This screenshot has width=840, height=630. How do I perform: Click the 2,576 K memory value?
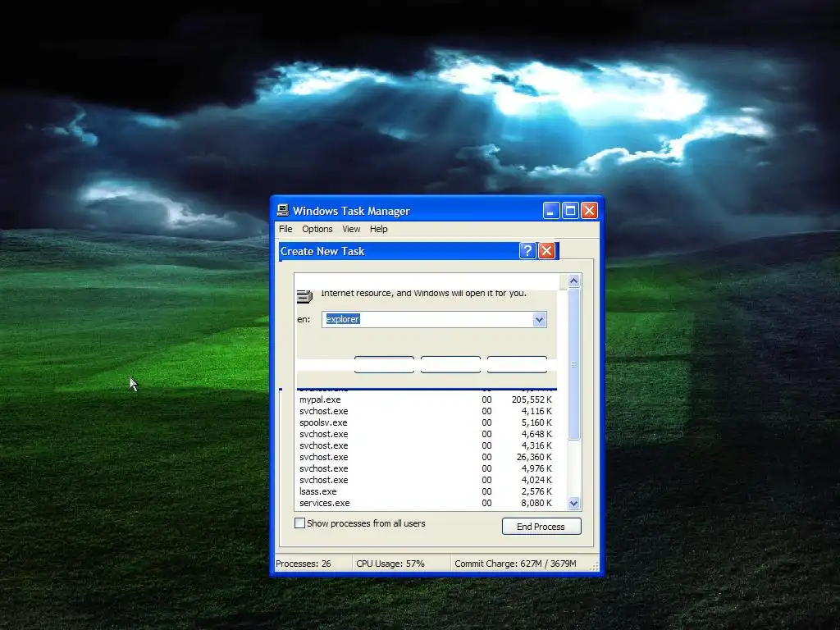tap(536, 491)
